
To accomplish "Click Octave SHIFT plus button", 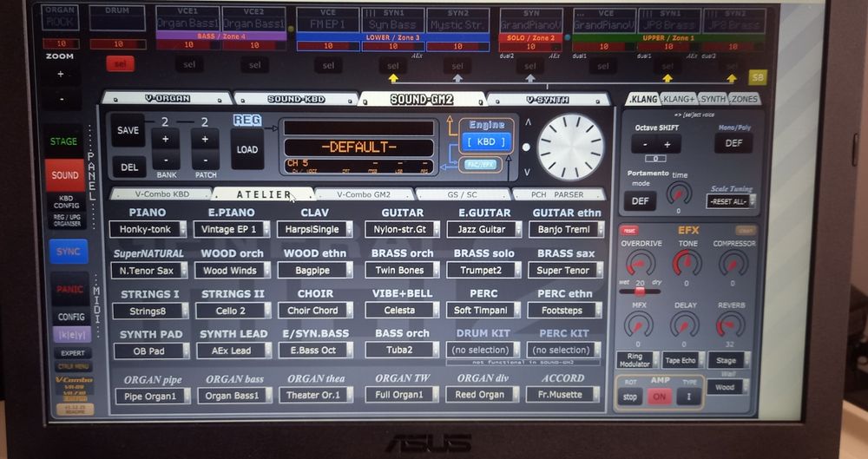I will point(667,145).
